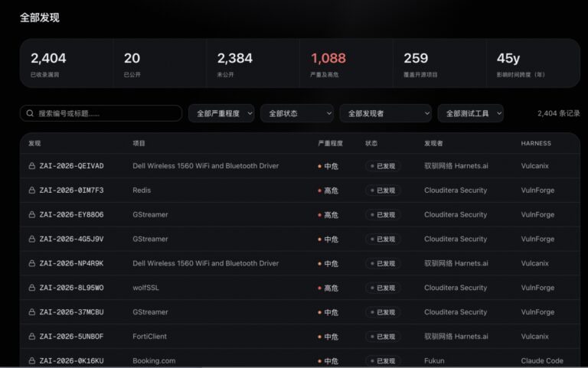
Task: Click the 2,384 未公开 stat card
Action: coord(253,64)
